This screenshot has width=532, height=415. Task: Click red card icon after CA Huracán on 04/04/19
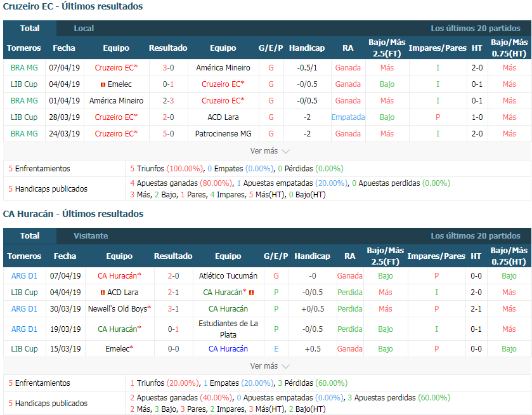tap(251, 293)
